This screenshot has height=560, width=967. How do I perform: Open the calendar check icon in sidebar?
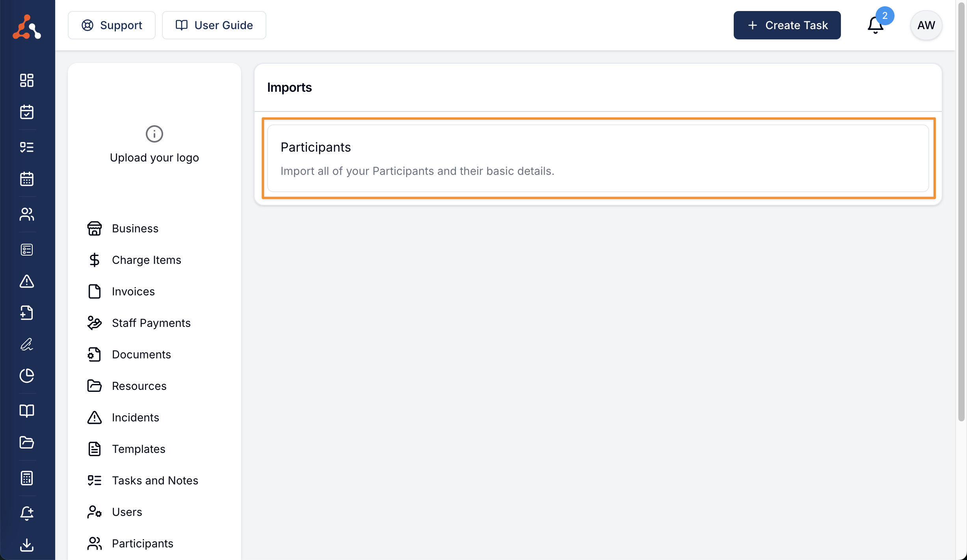tap(27, 112)
